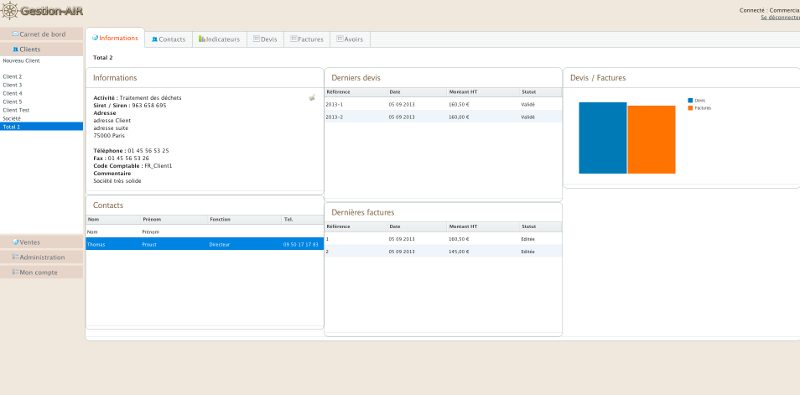The image size is (800, 395).
Task: Collapse the Clients sidebar section
Action: tap(41, 50)
